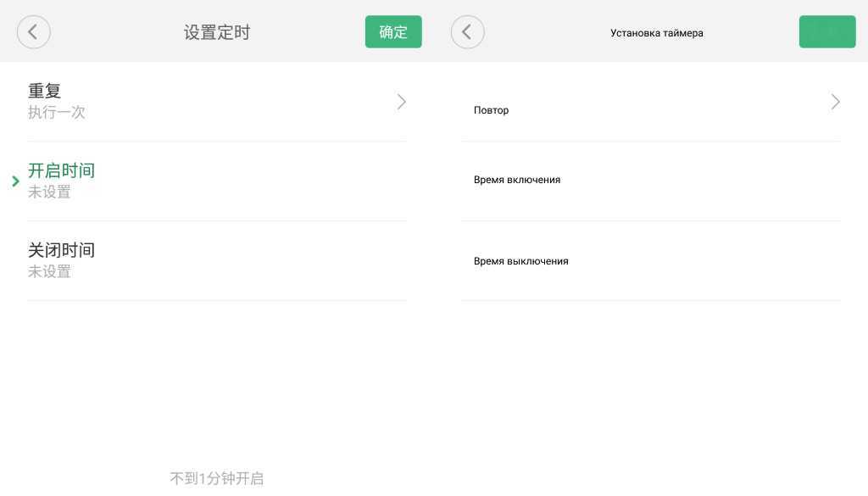The height and width of the screenshot is (496, 868).
Task: Open the Время выключения setting
Action: point(521,261)
